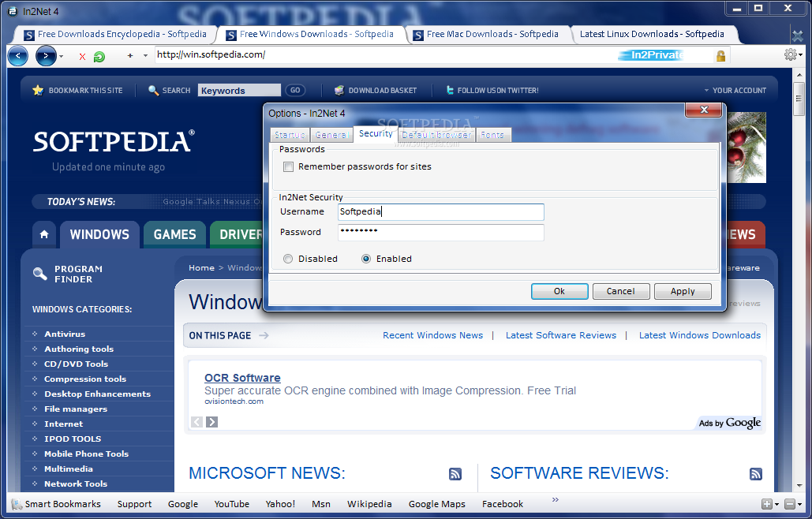Viewport: 812px width, 519px height.
Task: Show previous ad with the left arrow
Action: [196, 422]
